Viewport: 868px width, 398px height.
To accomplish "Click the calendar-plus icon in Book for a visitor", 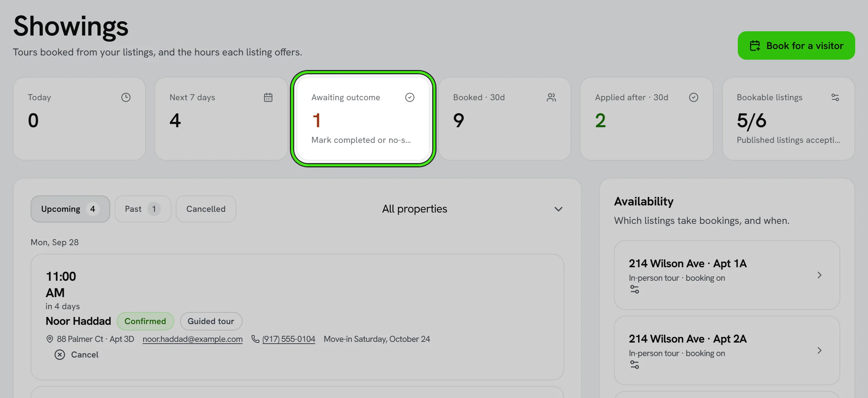I will pyautogui.click(x=755, y=46).
